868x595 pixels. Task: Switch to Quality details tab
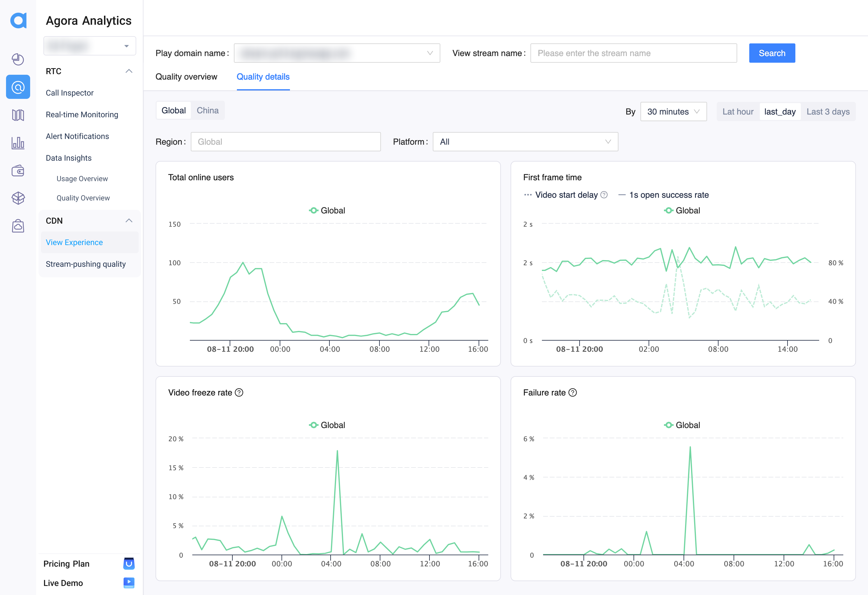(263, 77)
